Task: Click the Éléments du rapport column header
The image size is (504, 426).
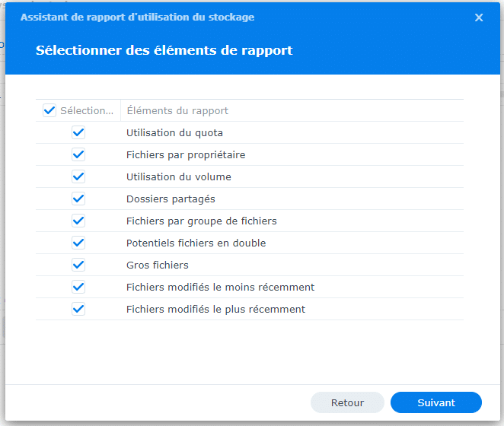Action: (177, 110)
